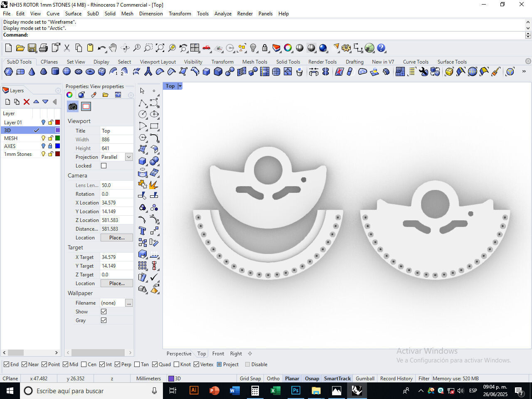The height and width of the screenshot is (399, 532).
Task: Toggle the Project osnap checkbox
Action: coord(219,365)
